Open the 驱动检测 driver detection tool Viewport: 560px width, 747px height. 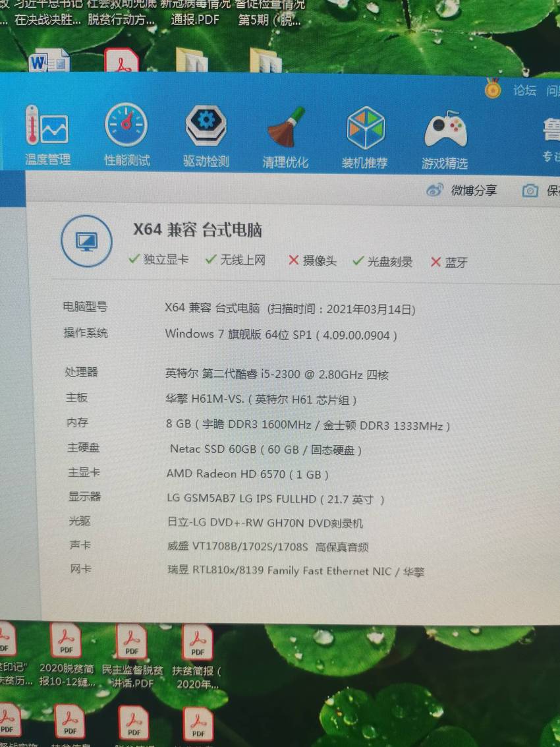[206, 136]
